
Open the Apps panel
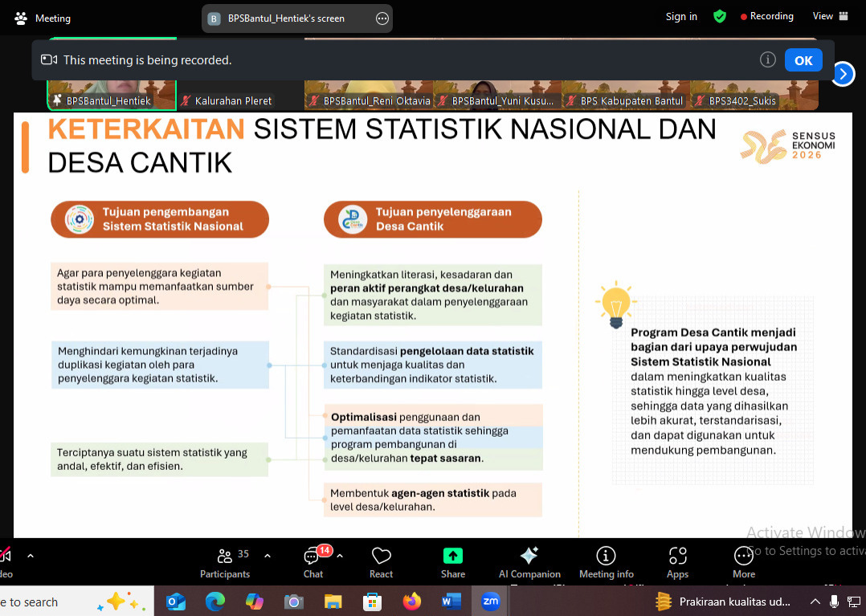(x=678, y=562)
